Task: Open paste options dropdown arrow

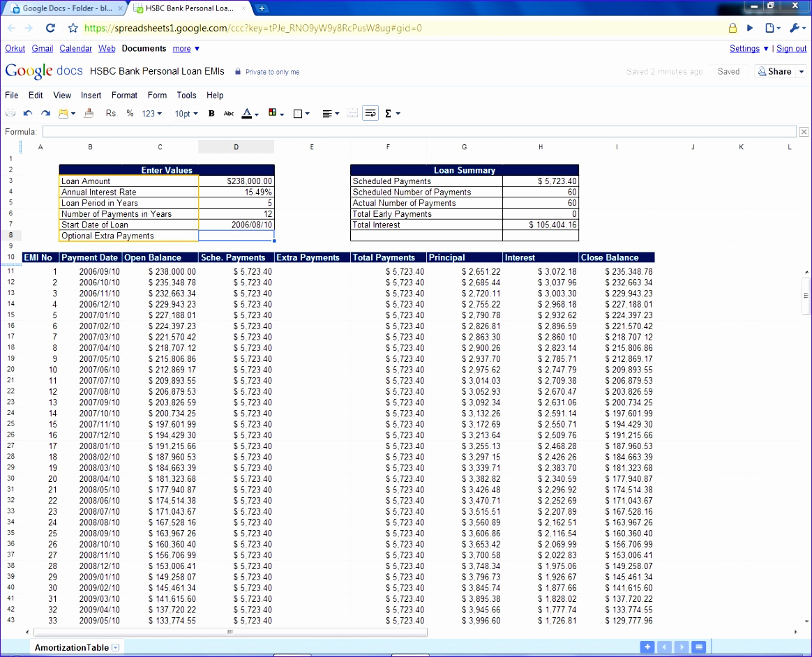Action: click(73, 114)
